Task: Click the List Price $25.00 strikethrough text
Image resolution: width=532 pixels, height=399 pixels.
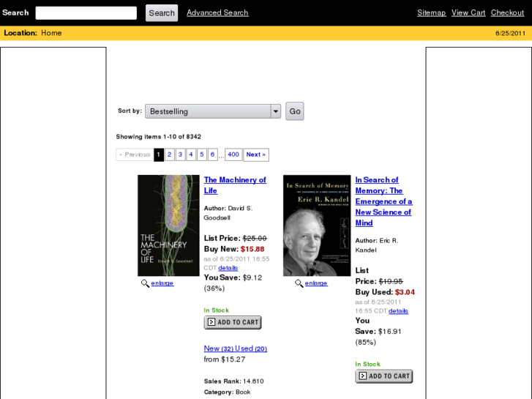Action: pyautogui.click(x=255, y=238)
